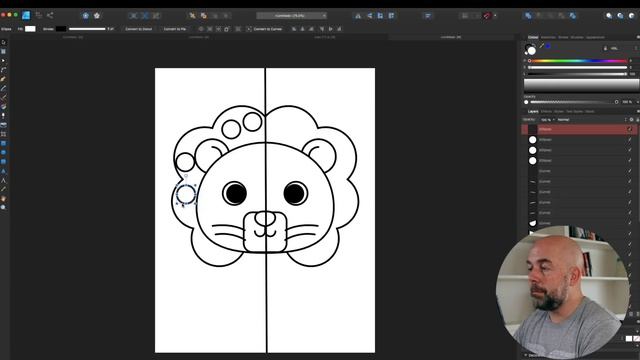Image resolution: width=640 pixels, height=360 pixels.
Task: Click the lightness black-to-white slider
Action: [578, 74]
